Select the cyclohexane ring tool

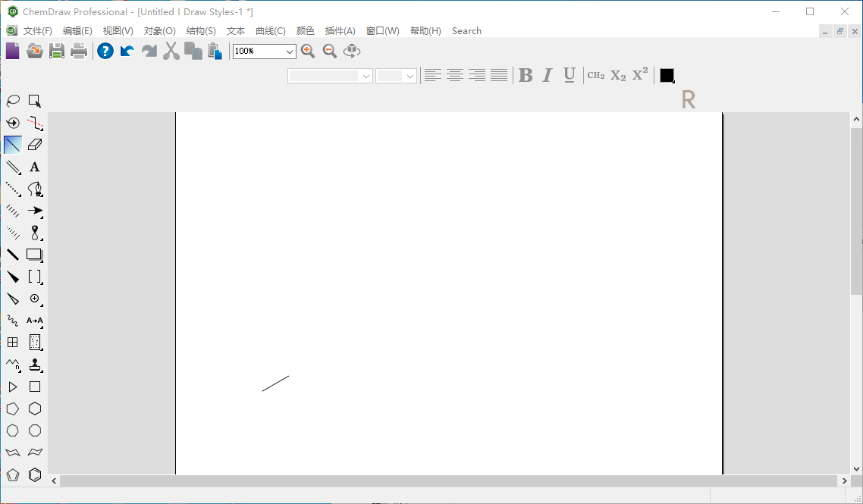[35, 409]
